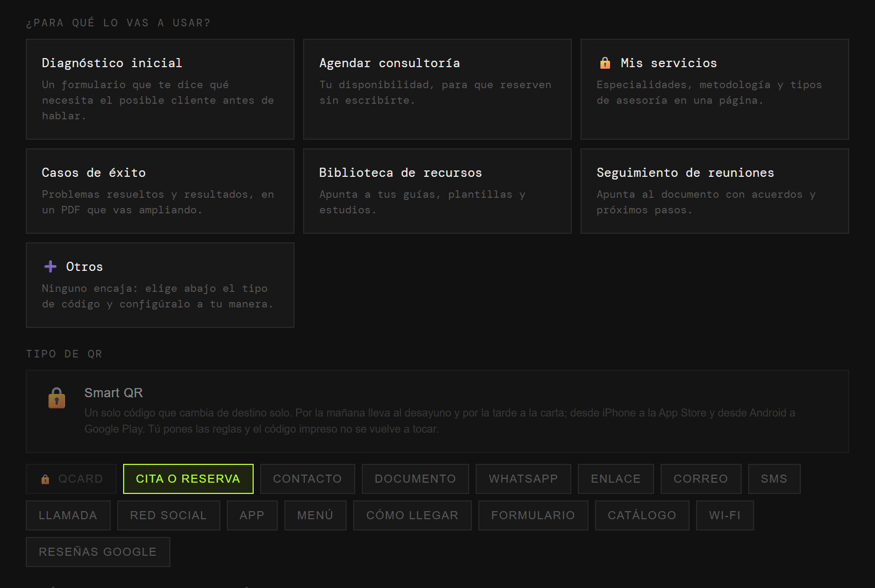Screen dimensions: 875x588
Task: Pick the Casos de éxito card
Action: click(x=160, y=191)
